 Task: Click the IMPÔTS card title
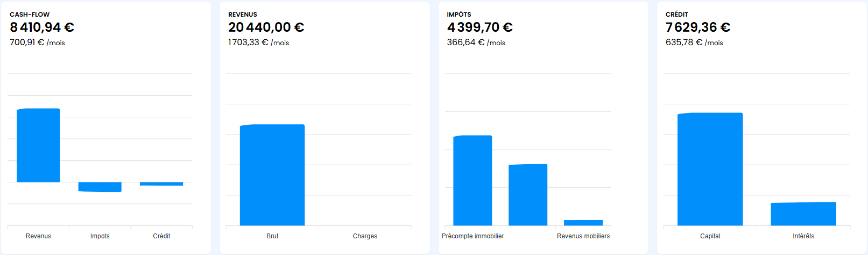(x=459, y=15)
